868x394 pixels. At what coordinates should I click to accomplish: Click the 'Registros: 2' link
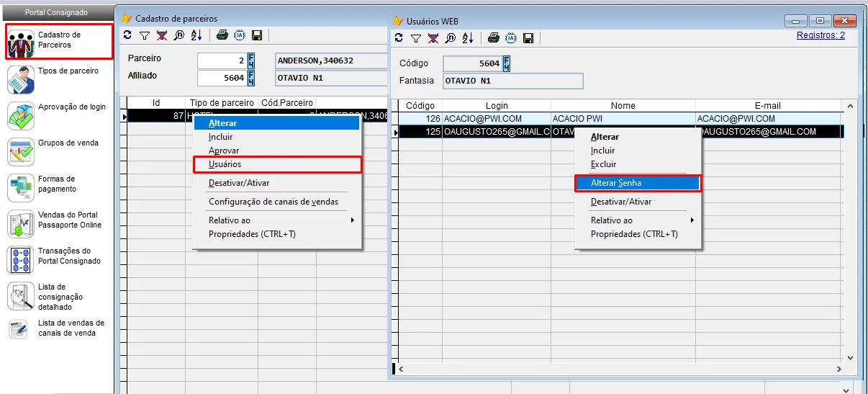point(820,35)
